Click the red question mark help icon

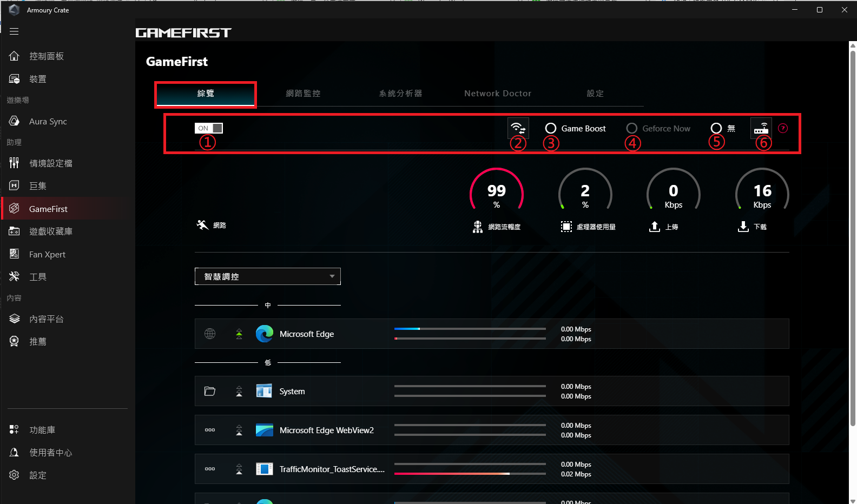tap(783, 128)
